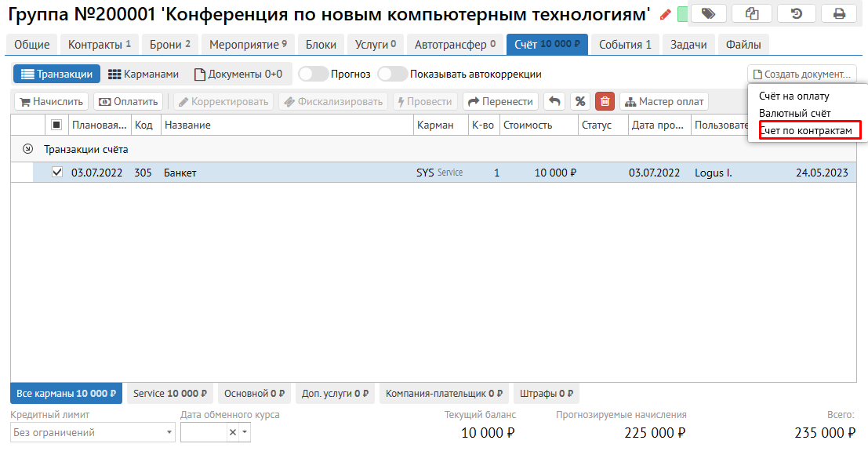Uncheck the 'Банкет' row checkbox
This screenshot has width=868, height=451.
click(57, 173)
